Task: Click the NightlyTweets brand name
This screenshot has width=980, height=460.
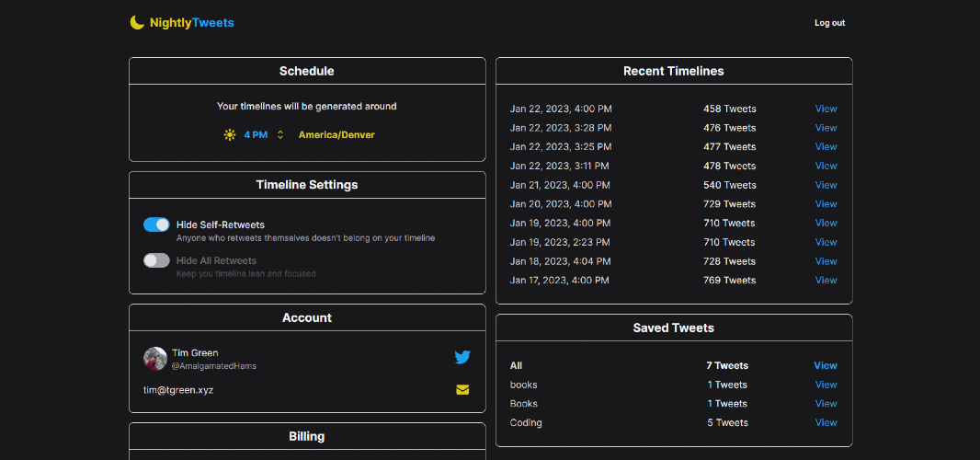Action: point(192,23)
